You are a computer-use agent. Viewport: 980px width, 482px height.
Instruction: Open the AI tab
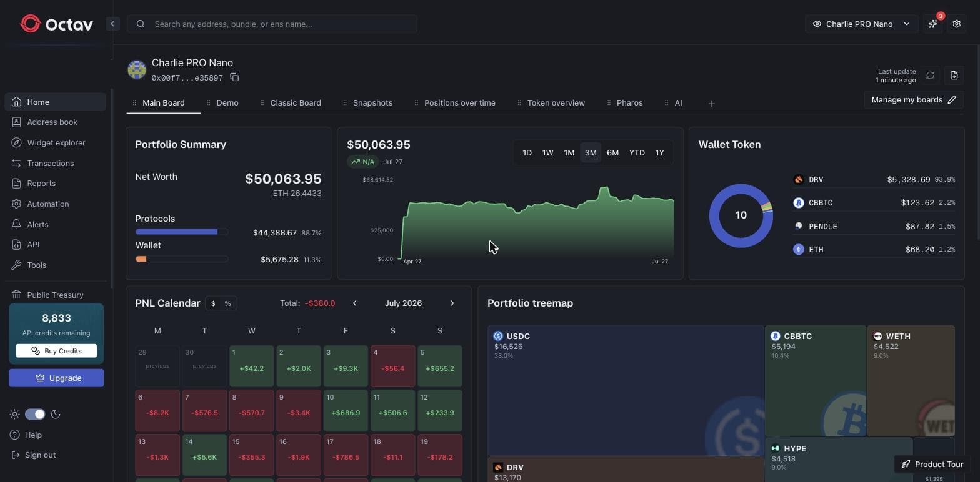coord(678,103)
